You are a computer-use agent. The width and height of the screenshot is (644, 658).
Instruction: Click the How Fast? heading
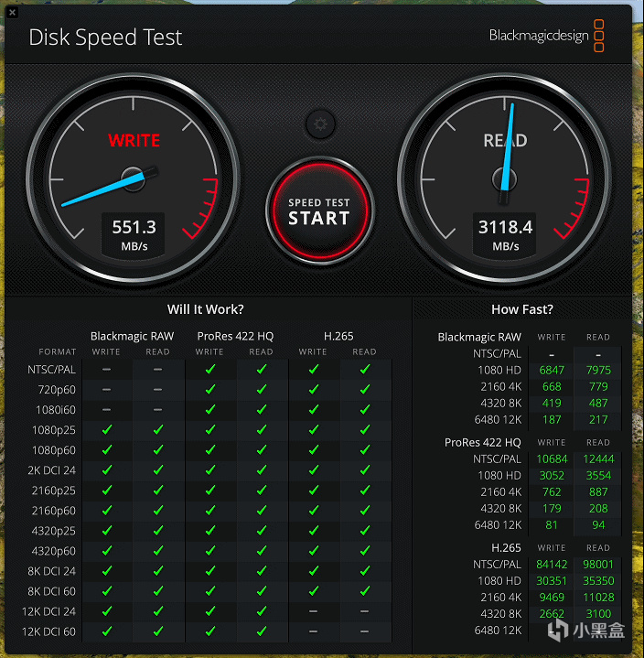(522, 309)
